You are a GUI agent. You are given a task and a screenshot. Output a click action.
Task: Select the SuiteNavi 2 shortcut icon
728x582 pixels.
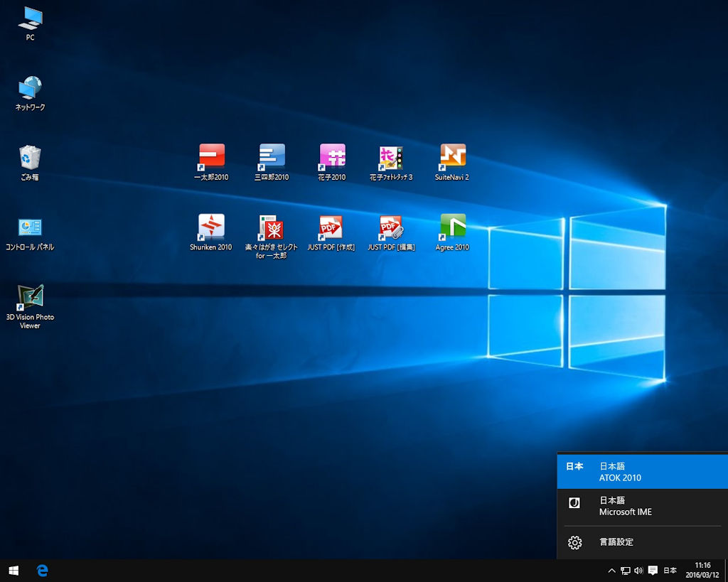452,162
